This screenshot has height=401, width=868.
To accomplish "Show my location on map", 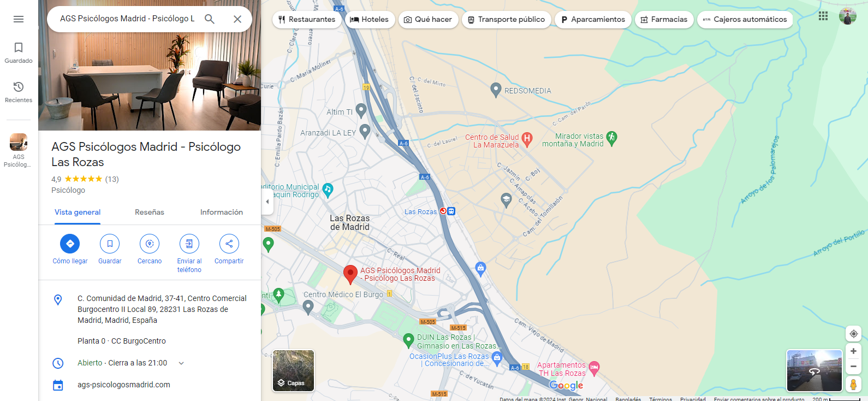I will tap(853, 334).
